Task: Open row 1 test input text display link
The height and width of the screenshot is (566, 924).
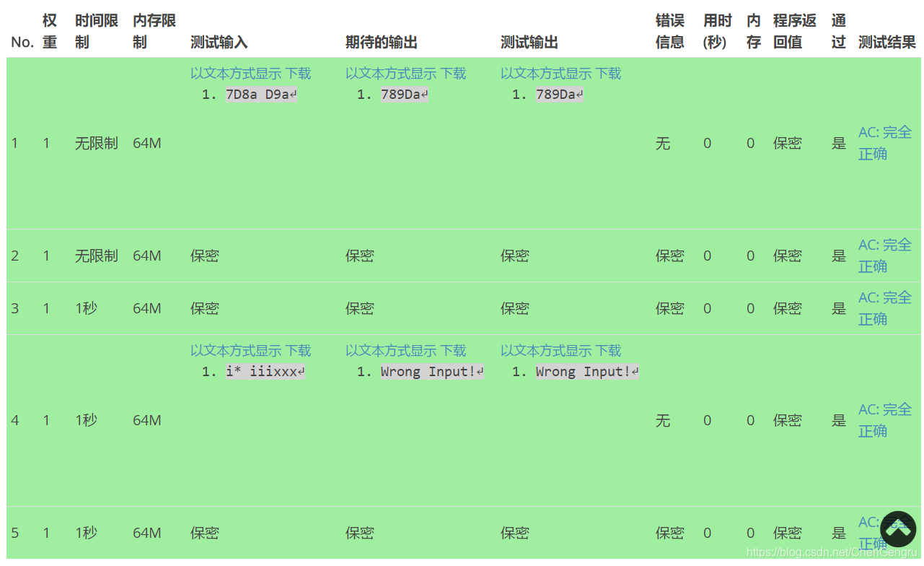Action: pyautogui.click(x=236, y=74)
